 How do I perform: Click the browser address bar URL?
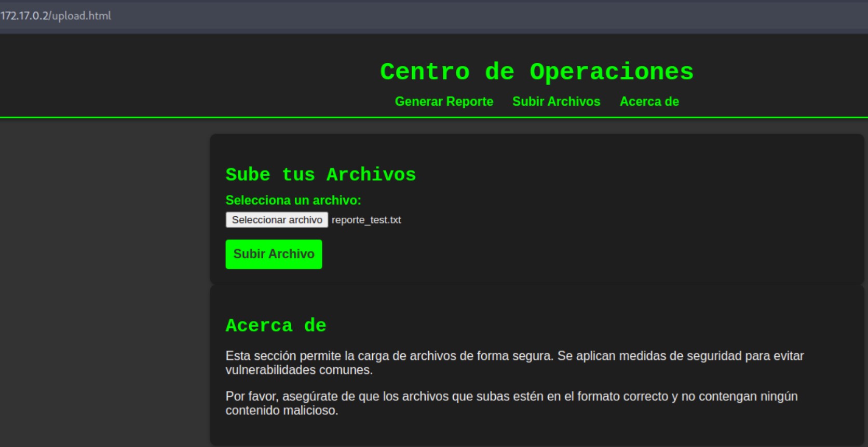[56, 16]
